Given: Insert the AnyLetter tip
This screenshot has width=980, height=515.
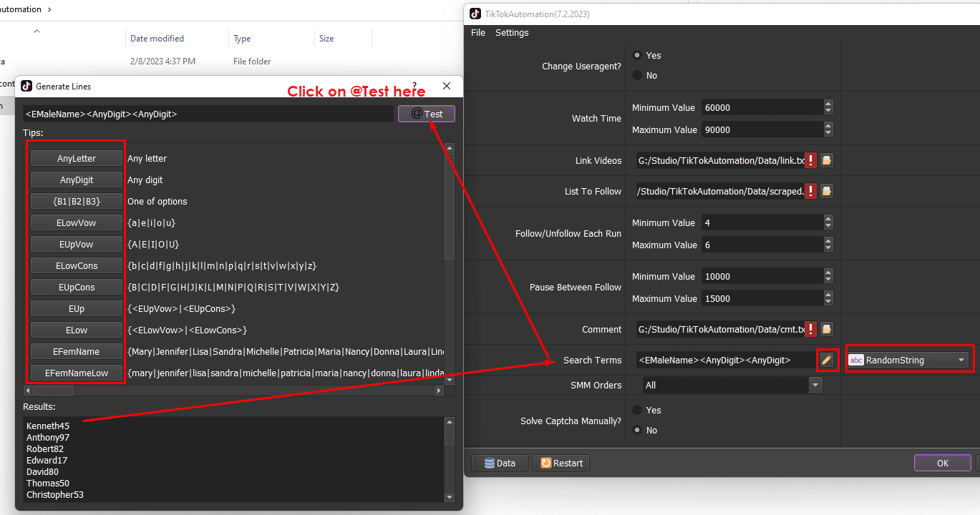Looking at the screenshot, I should [77, 159].
